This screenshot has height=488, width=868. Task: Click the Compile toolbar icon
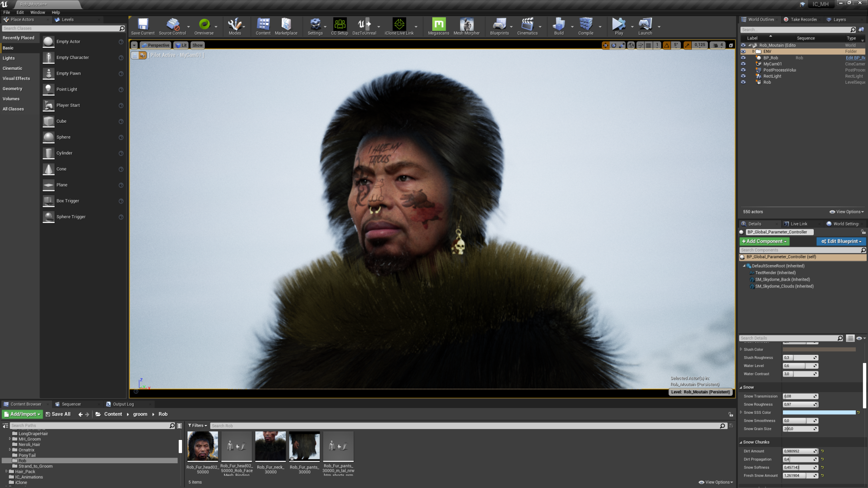pos(585,26)
